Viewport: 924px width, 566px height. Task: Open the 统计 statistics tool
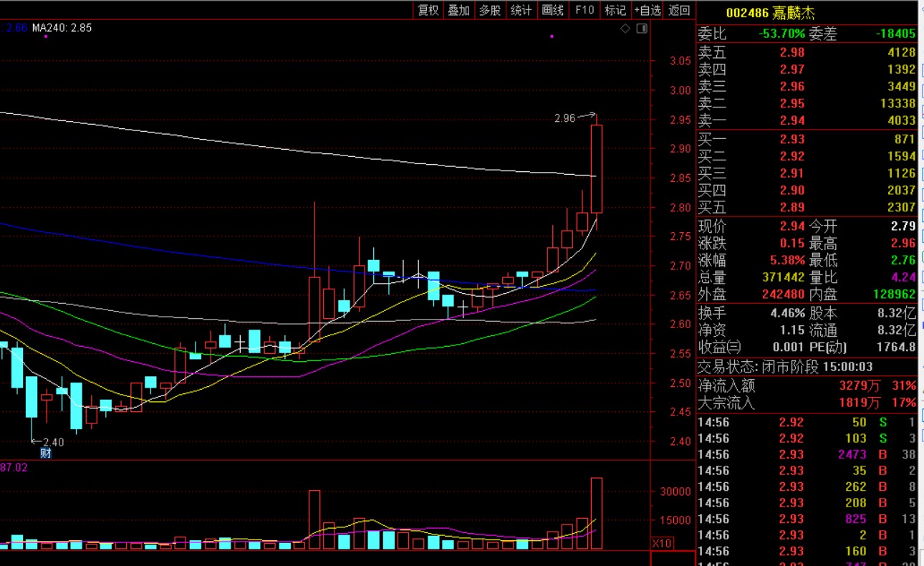[521, 10]
